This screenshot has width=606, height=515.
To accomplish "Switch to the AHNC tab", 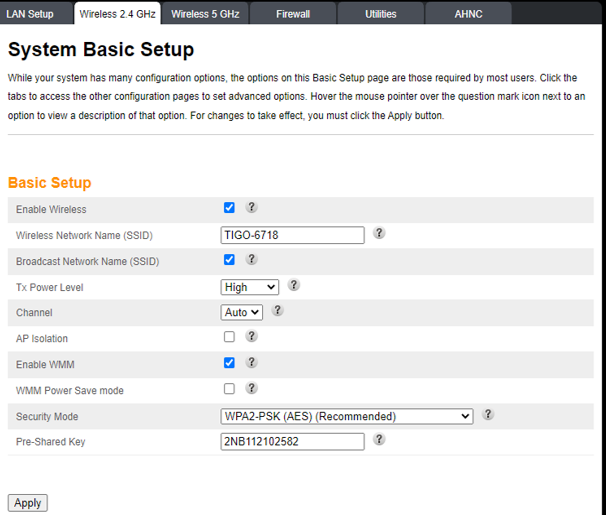I will (468, 14).
